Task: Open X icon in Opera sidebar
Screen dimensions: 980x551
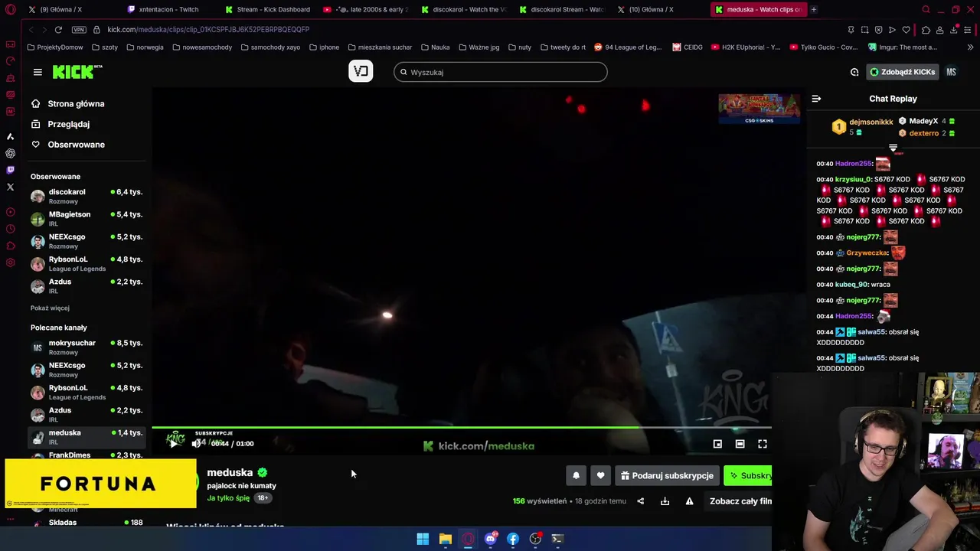Action: [10, 187]
